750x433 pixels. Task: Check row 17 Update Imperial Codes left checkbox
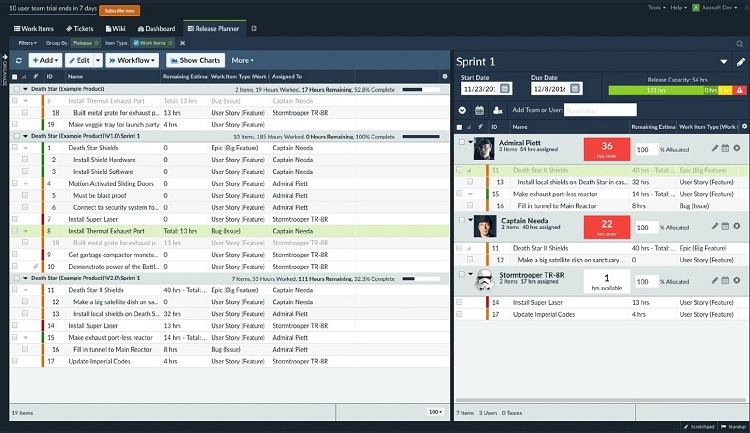click(15, 361)
